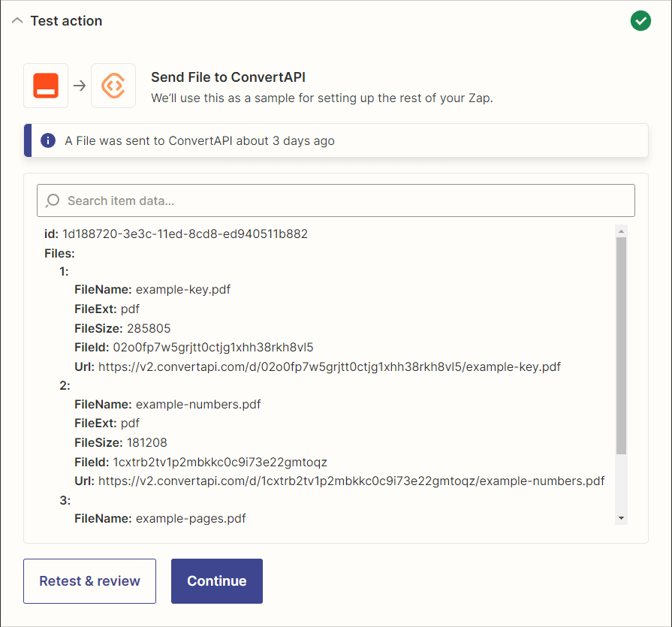
Task: Click the 'A File was sent to ConvertAPI' message
Action: point(200,140)
